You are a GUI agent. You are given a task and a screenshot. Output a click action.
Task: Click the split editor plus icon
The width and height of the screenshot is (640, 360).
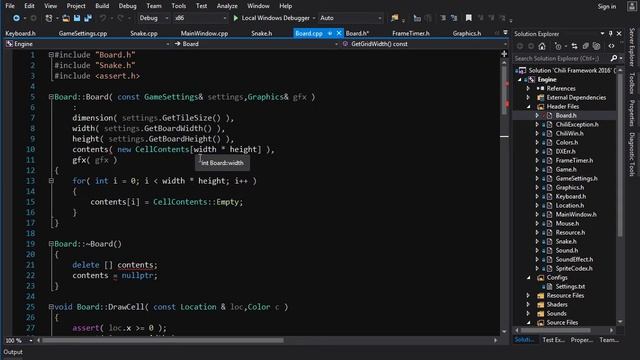[x=504, y=54]
